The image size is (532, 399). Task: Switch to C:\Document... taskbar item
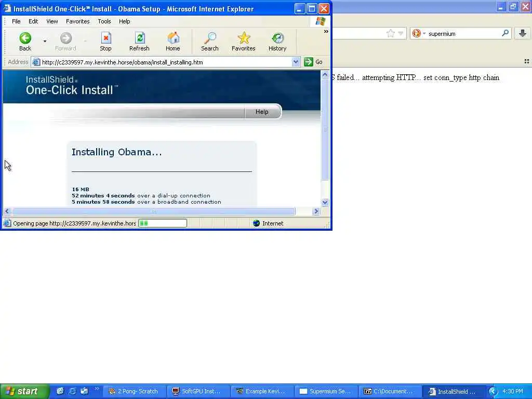coord(390,392)
